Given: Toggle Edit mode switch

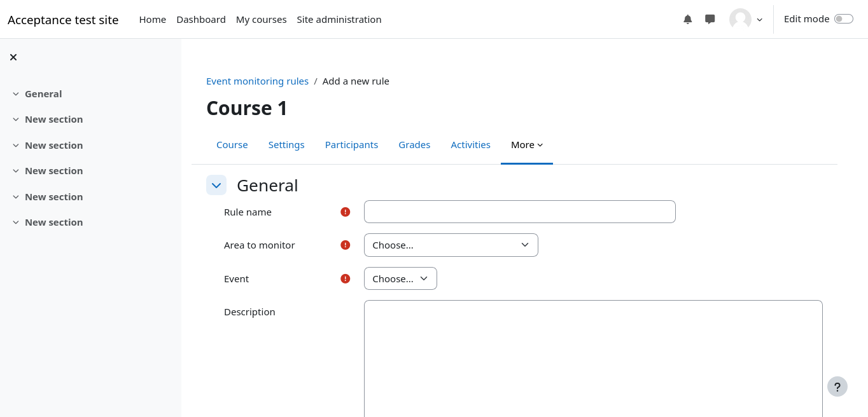Looking at the screenshot, I should click(843, 19).
